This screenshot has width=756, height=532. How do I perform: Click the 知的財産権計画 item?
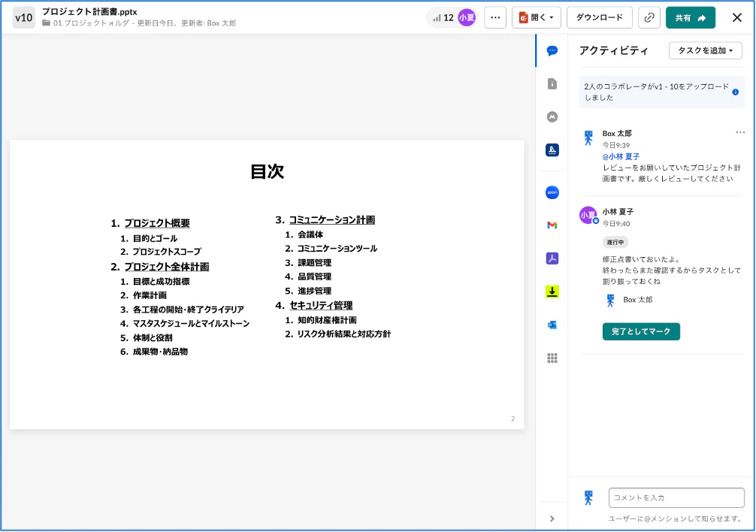(x=327, y=320)
